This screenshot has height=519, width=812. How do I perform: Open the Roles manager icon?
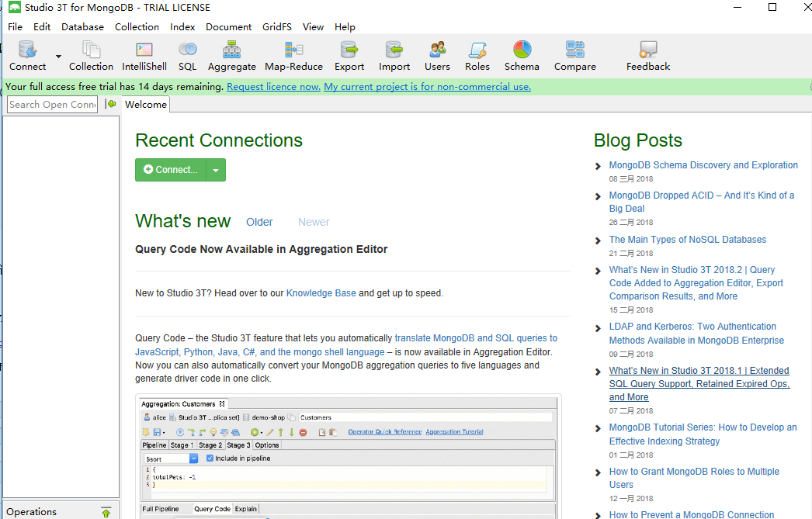[477, 56]
